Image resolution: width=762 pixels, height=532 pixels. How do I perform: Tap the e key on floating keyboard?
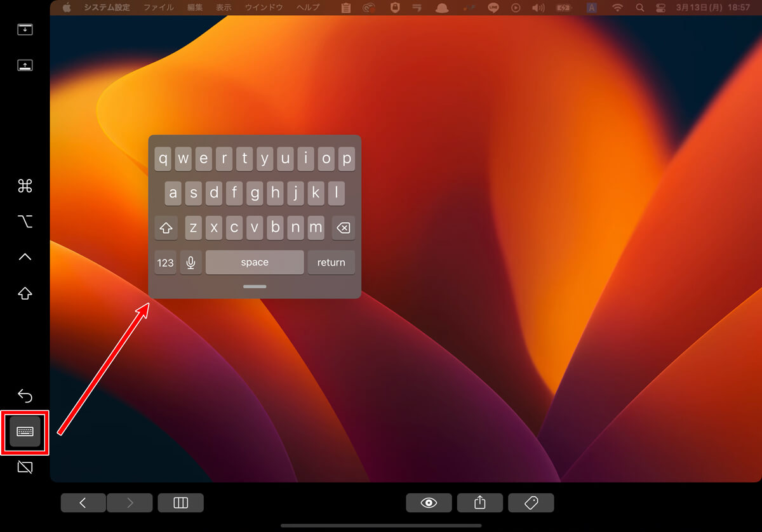tap(204, 159)
